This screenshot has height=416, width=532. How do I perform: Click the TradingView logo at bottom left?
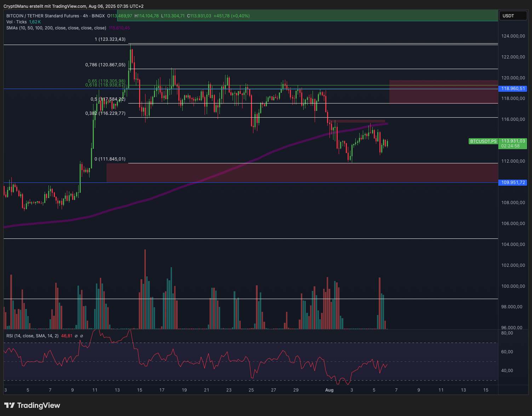coord(32,405)
